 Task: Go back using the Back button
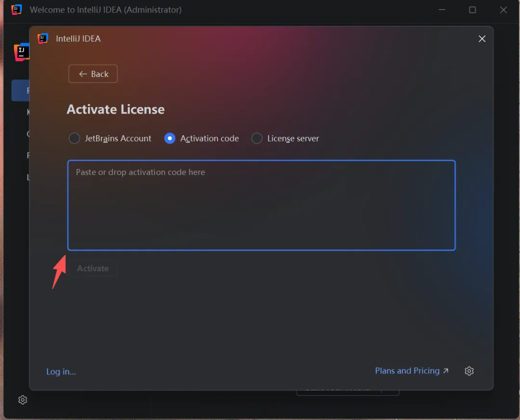coord(93,74)
